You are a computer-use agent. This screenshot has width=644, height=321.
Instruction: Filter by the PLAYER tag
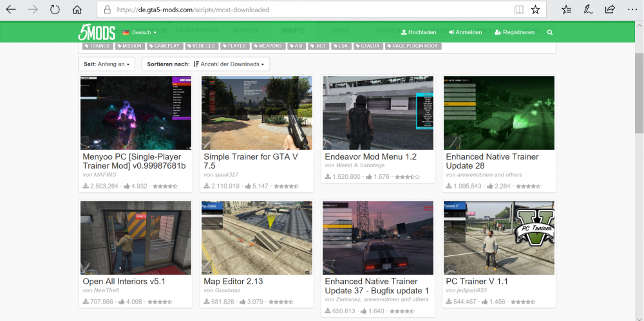(235, 46)
